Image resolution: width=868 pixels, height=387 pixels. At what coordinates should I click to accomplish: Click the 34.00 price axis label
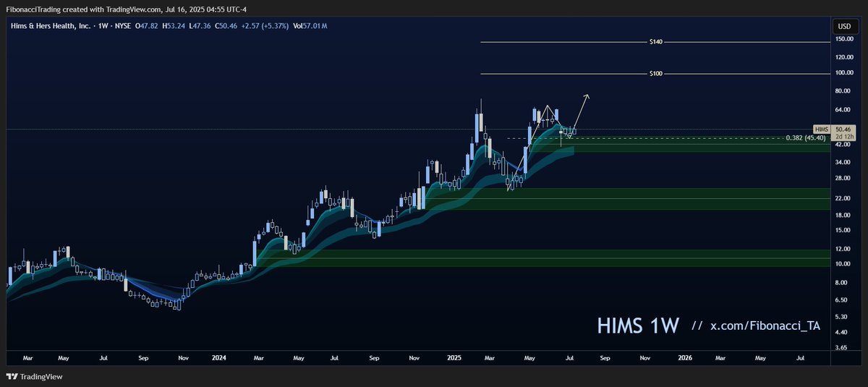click(842, 162)
